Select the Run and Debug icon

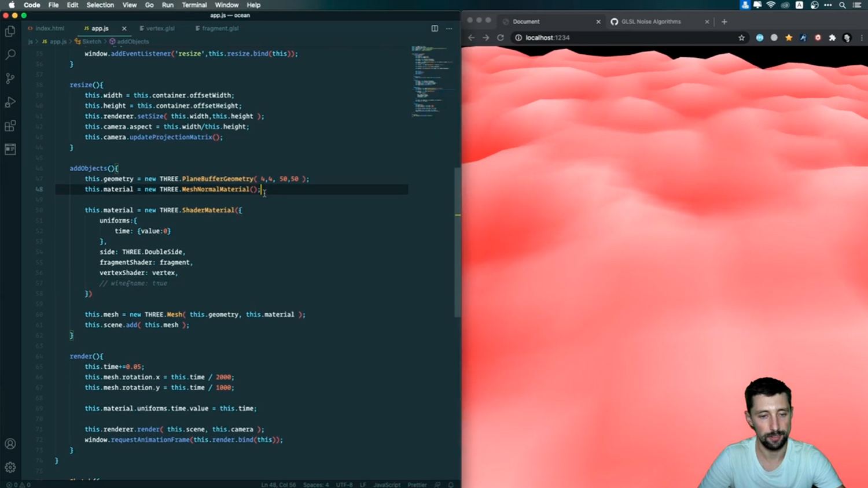[x=10, y=102]
